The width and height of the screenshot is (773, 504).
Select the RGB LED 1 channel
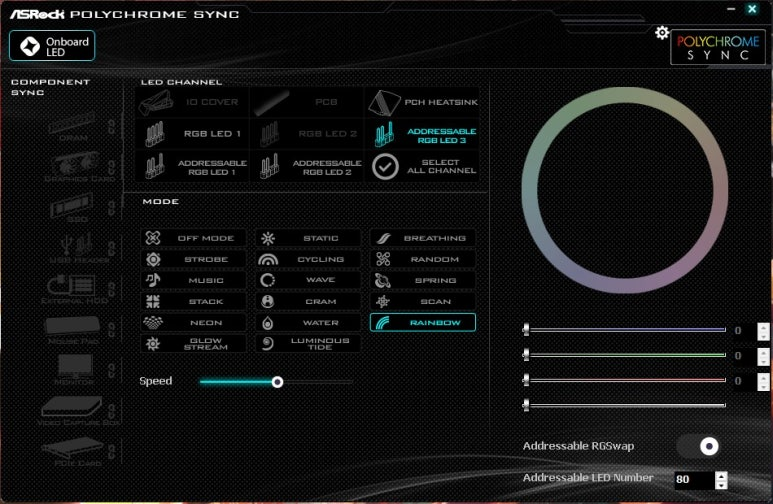pos(192,134)
